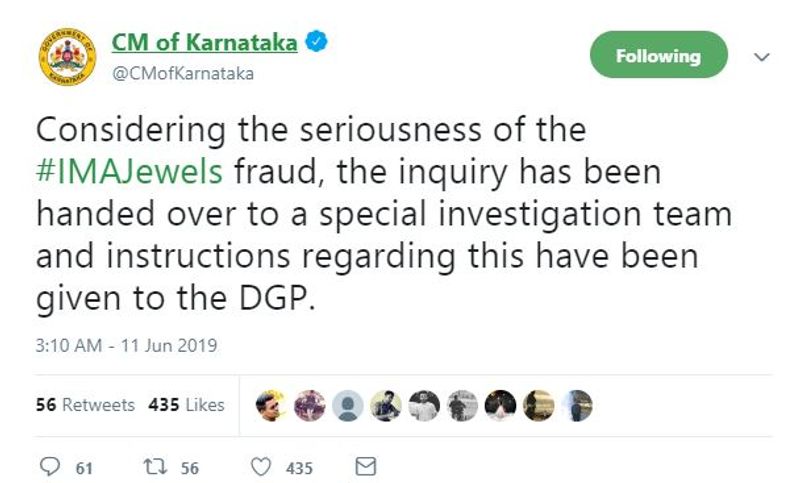This screenshot has height=483, width=800.
Task: Like the tweet with heart icon
Action: coord(261,467)
